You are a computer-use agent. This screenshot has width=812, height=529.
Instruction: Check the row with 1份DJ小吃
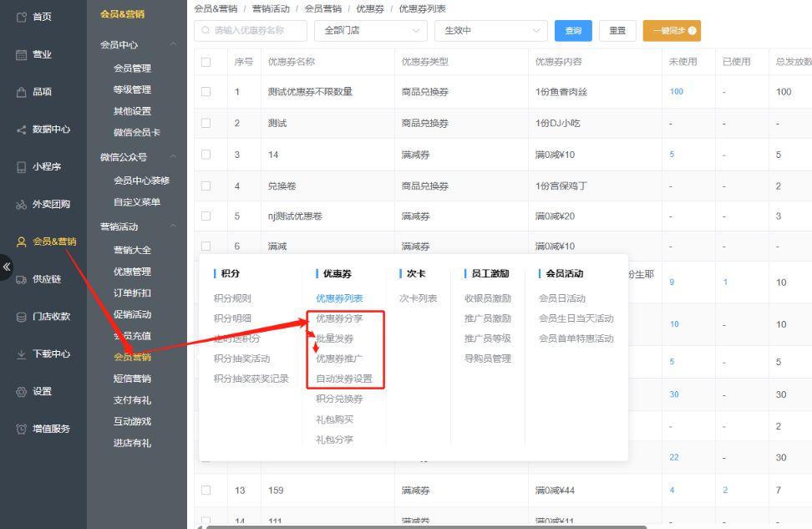pos(206,124)
